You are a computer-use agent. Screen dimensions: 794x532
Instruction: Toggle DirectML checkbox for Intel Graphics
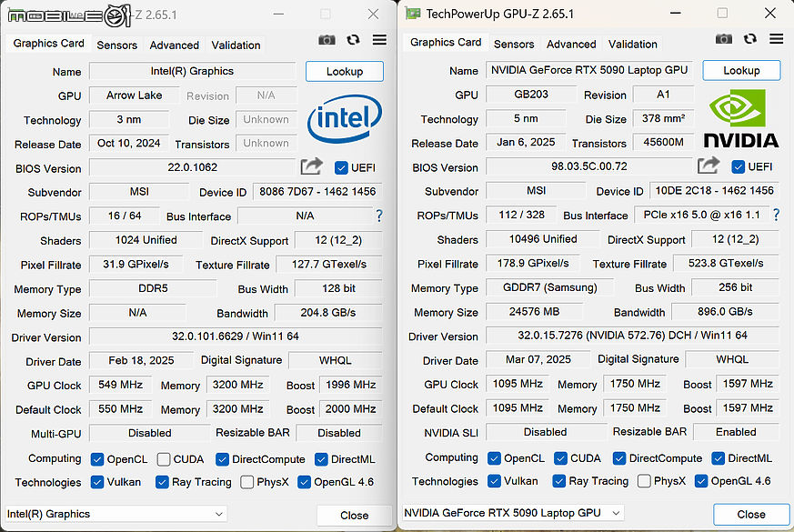coord(321,459)
